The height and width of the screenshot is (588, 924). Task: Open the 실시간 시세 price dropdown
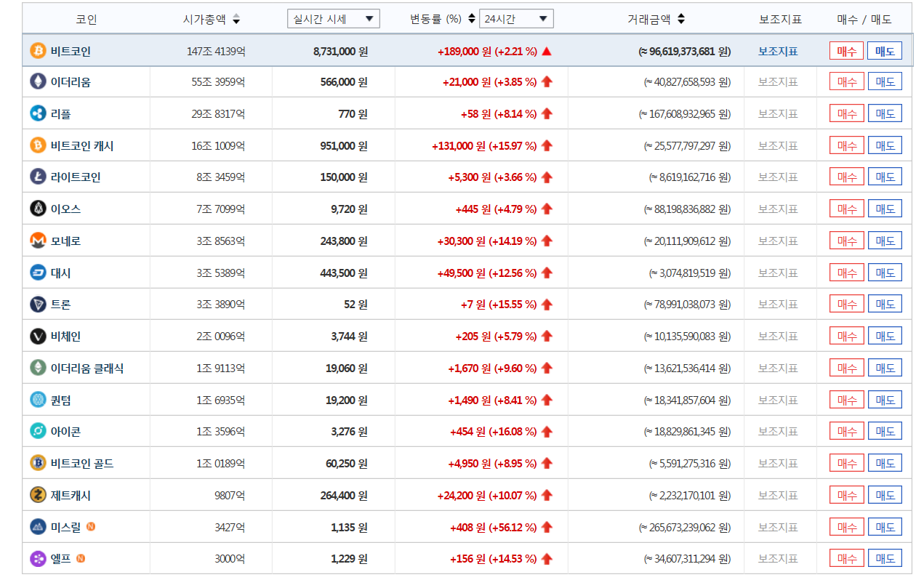pos(333,18)
